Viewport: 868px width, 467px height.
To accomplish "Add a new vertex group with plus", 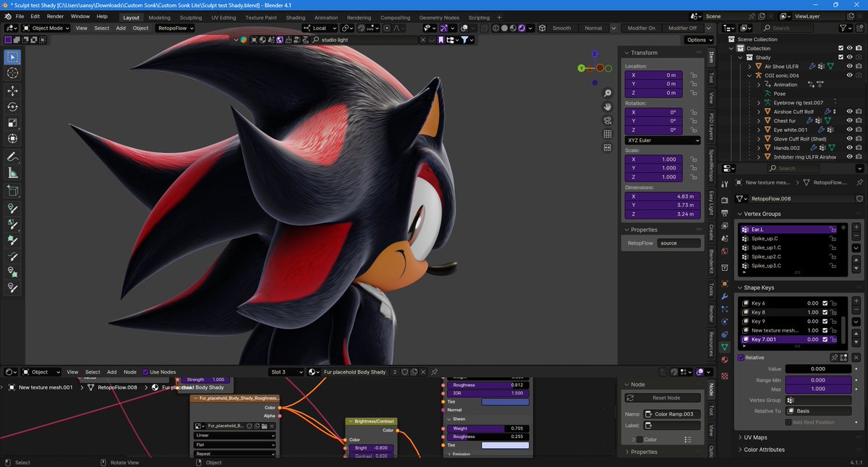I will point(856,227).
